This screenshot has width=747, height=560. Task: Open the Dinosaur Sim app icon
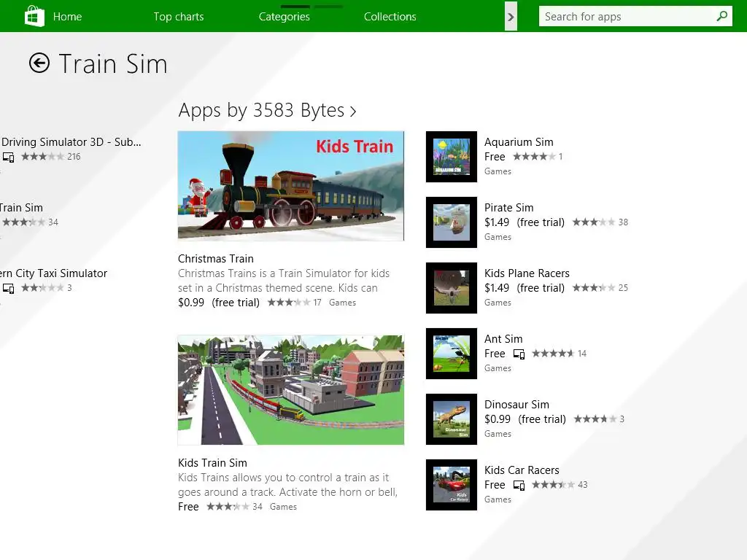point(451,419)
